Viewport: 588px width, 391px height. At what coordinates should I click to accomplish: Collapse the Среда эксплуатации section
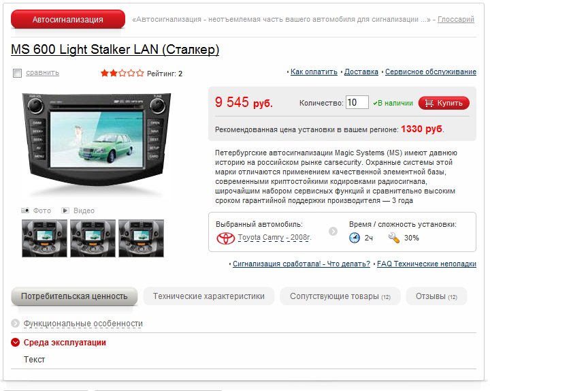point(16,342)
